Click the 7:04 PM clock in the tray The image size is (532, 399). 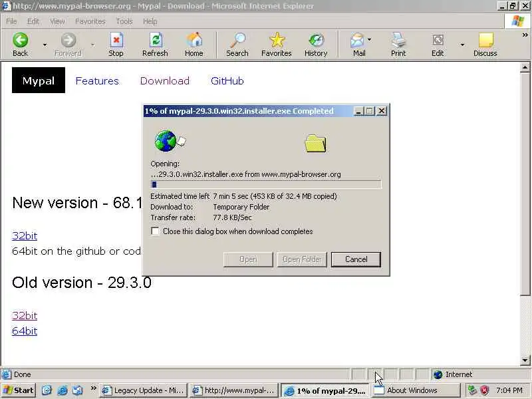(509, 390)
